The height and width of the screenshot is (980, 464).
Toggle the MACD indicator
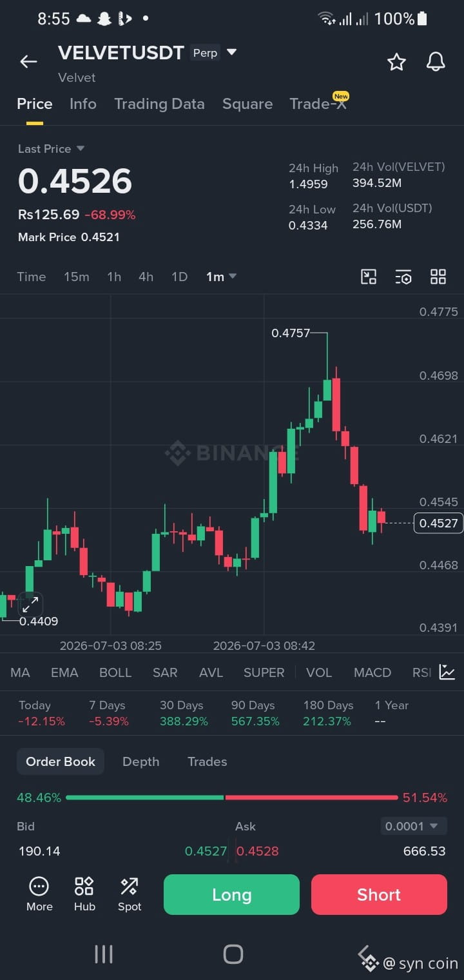pos(372,672)
